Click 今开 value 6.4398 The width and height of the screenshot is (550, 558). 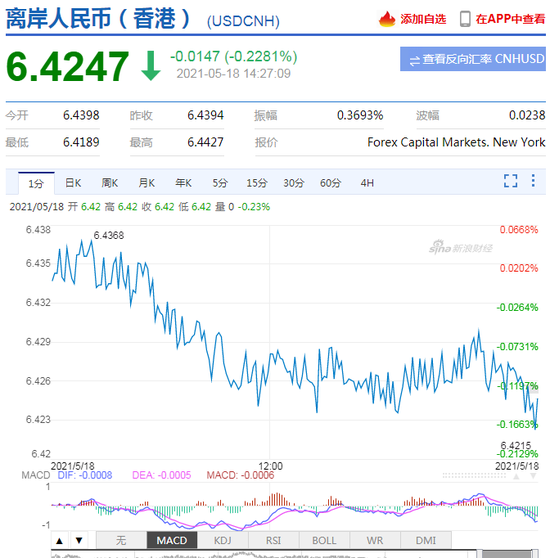coord(81,115)
